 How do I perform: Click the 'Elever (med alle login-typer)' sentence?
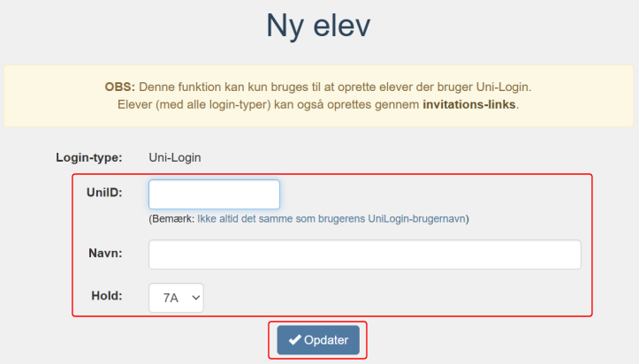pos(318,104)
